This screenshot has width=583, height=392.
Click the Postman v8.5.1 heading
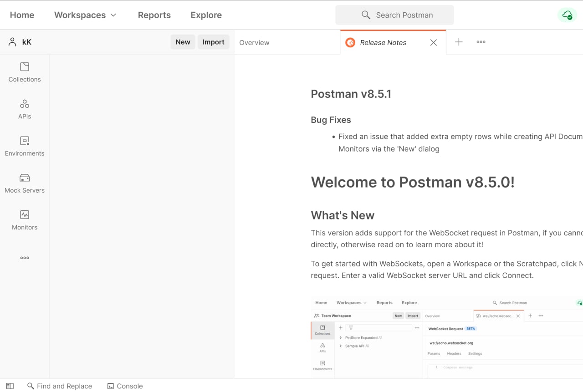click(x=351, y=94)
